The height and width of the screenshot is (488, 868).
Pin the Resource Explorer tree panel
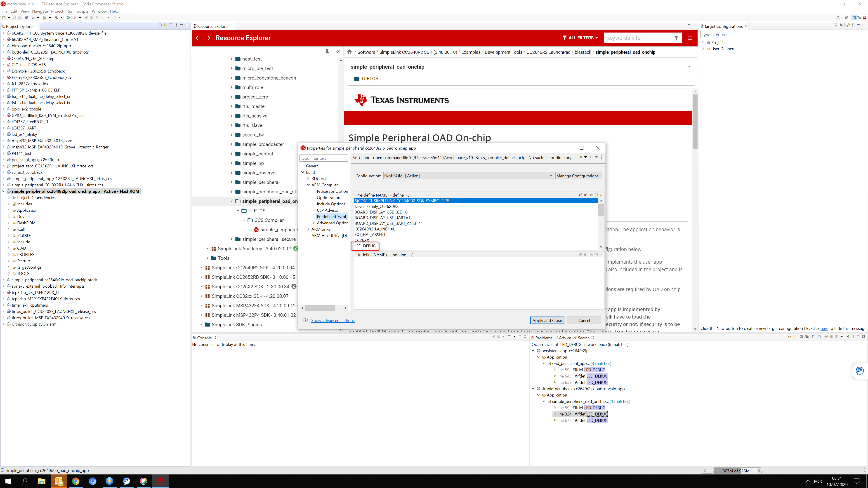coord(327,52)
